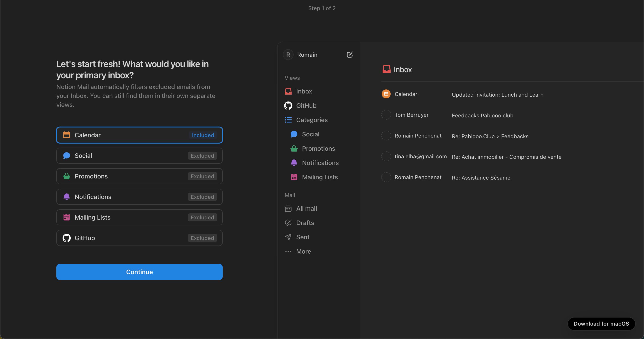This screenshot has height=339, width=644.
Task: Select circle for Re: Assistance Sésame email
Action: tap(386, 177)
